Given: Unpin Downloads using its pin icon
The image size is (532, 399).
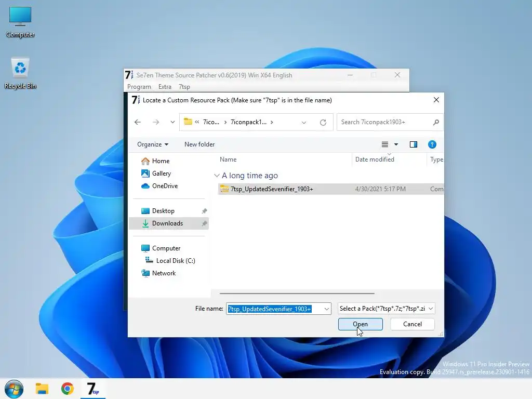Looking at the screenshot, I should pos(204,223).
